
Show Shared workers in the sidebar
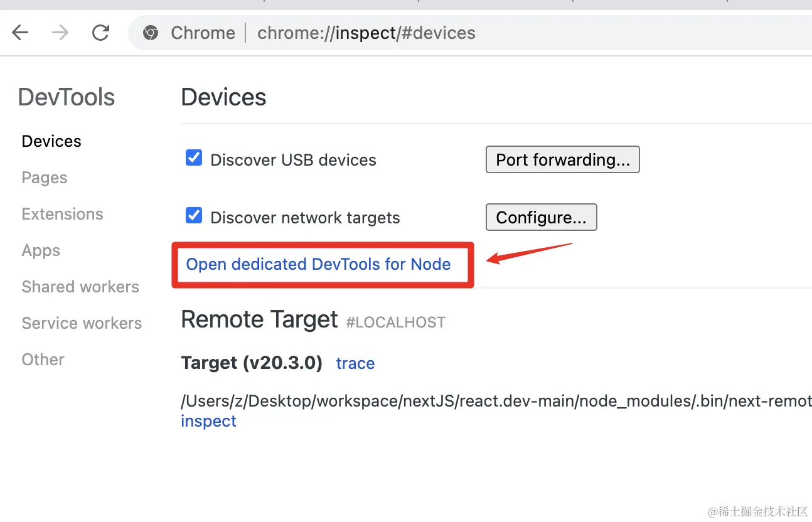tap(80, 287)
